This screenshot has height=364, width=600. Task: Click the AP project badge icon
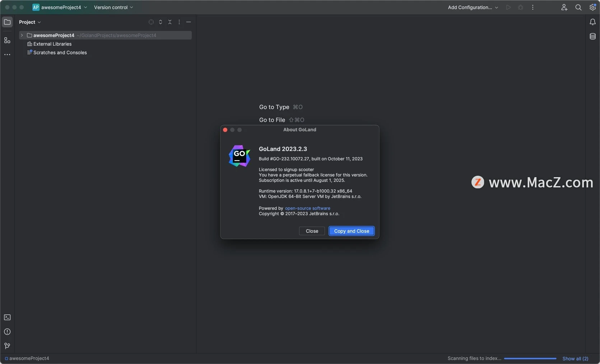(36, 7)
